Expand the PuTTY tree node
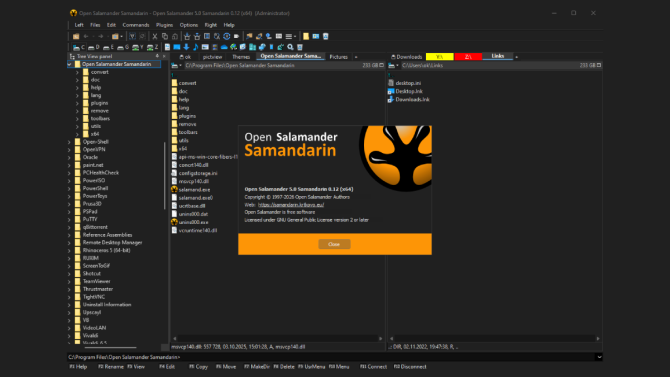The height and width of the screenshot is (377, 670). 70,219
